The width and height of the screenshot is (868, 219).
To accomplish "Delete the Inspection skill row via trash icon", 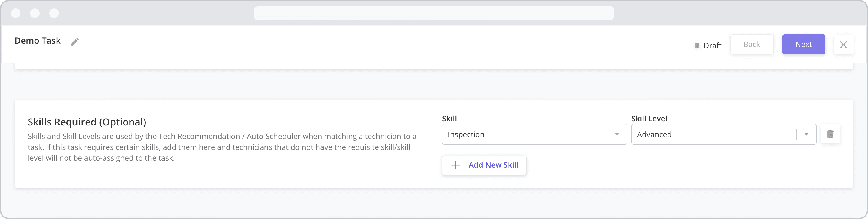I will coord(830,134).
